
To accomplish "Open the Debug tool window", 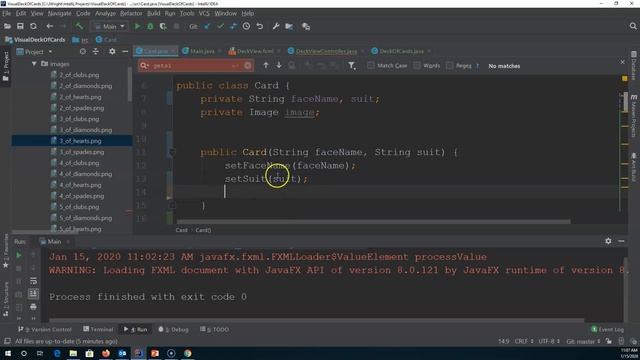I will (x=173, y=329).
